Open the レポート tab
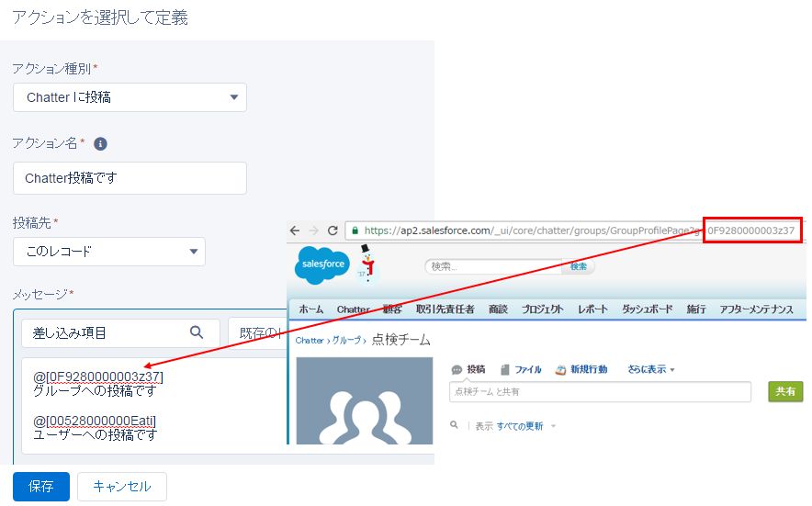Viewport: 812px width, 506px height. pyautogui.click(x=592, y=309)
